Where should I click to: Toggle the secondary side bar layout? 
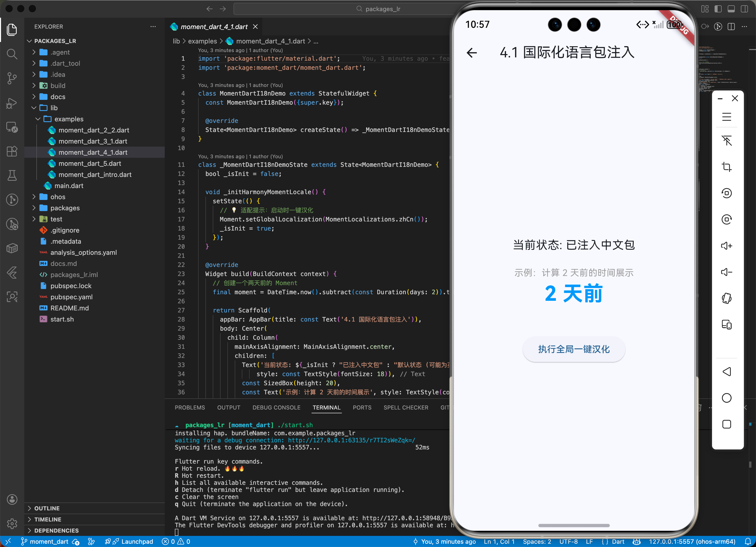744,9
